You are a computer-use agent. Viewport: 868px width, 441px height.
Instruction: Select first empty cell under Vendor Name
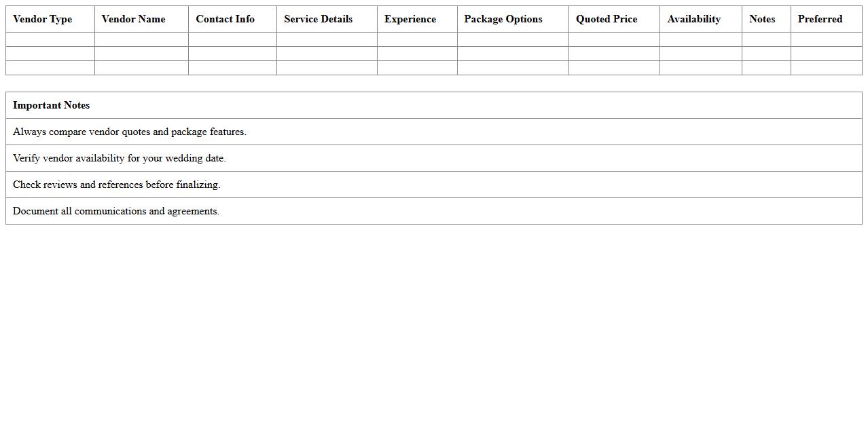pos(141,39)
